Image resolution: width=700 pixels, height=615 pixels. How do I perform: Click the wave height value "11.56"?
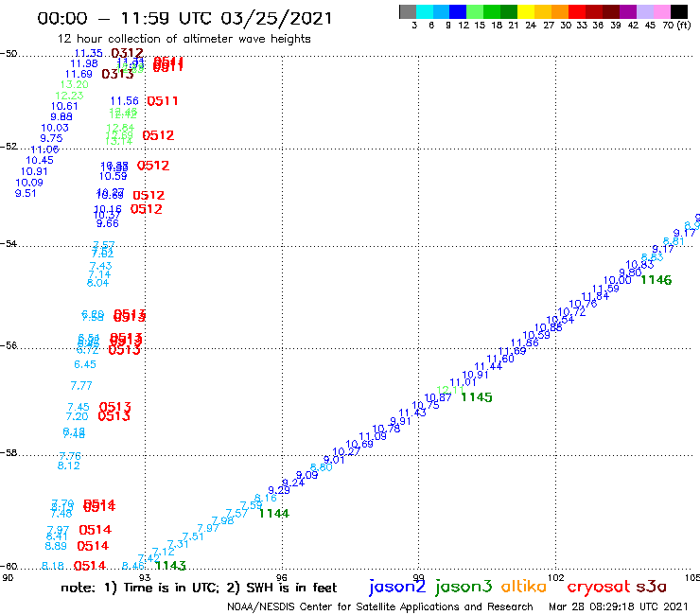125,101
